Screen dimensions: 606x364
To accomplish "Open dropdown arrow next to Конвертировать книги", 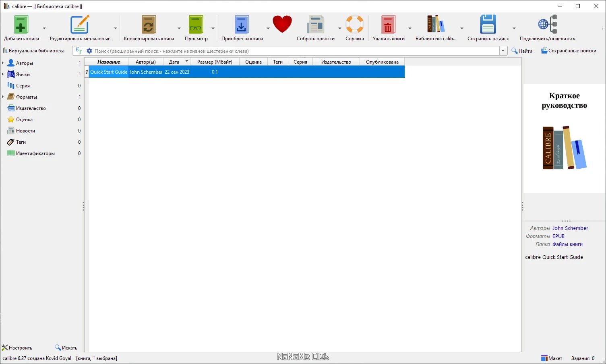I will click(179, 28).
